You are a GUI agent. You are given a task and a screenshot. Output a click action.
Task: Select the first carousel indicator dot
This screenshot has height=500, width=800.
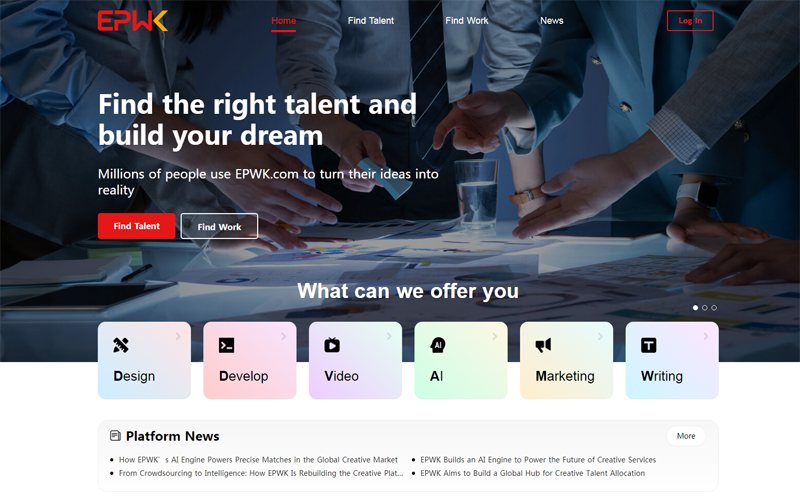(x=695, y=308)
